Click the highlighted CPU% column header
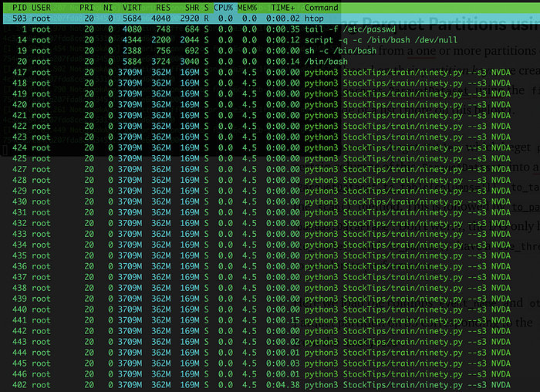This screenshot has width=540, height=392. (224, 8)
